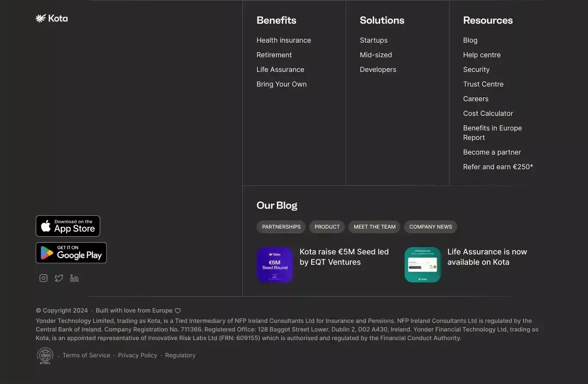Click the © Copyright 2024 text
This screenshot has width=588, height=384.
tap(62, 310)
